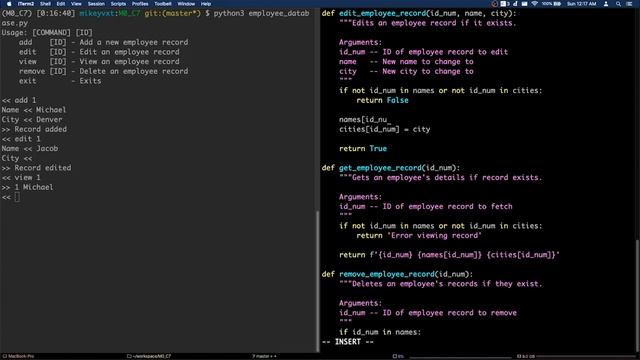Image resolution: width=640 pixels, height=360 pixels.
Task: Click the f-string return line in get_employee_record
Action: (x=449, y=255)
